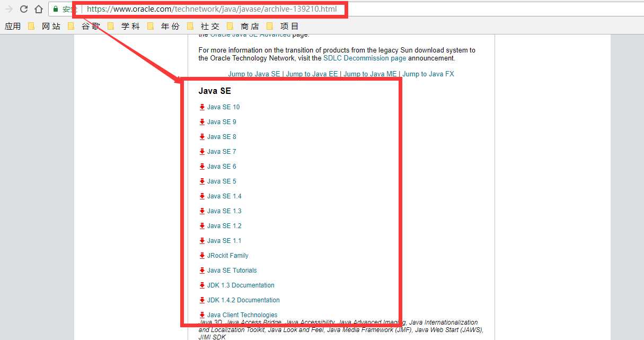Image resolution: width=644 pixels, height=340 pixels.
Task: Open the 年份 bookmark folder
Action: [x=164, y=26]
